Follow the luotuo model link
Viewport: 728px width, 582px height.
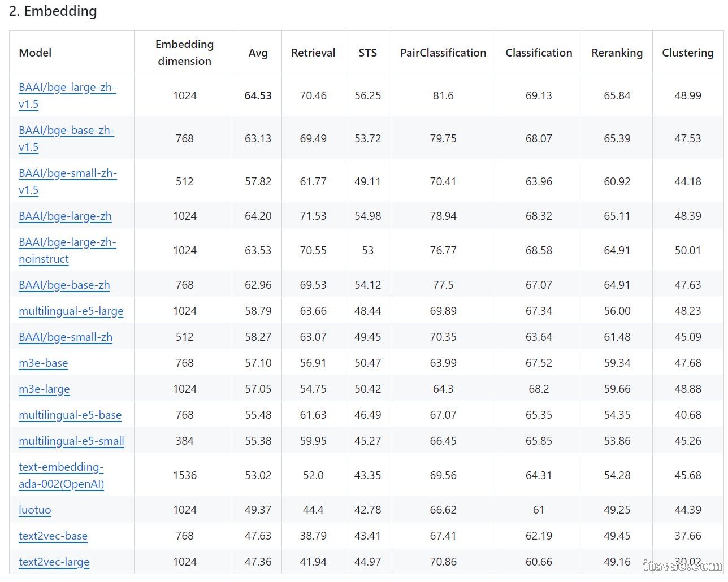tap(35, 510)
